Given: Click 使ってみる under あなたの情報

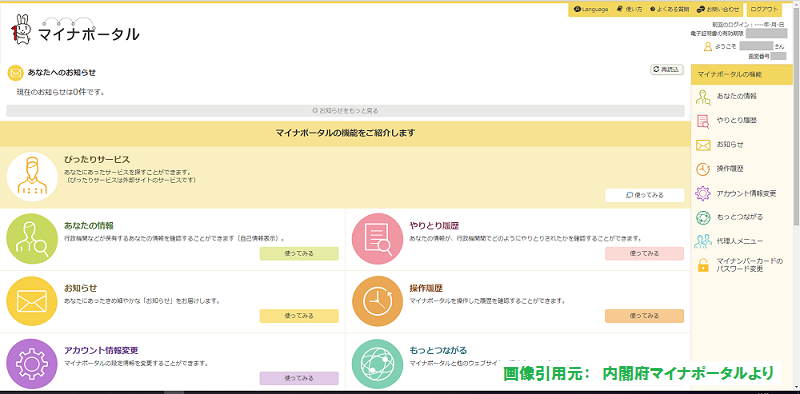Looking at the screenshot, I should (299, 254).
